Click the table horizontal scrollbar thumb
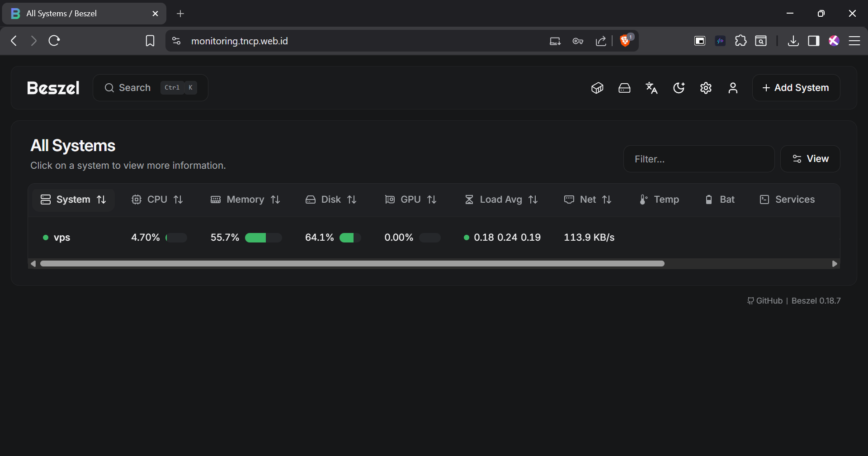 (x=352, y=264)
